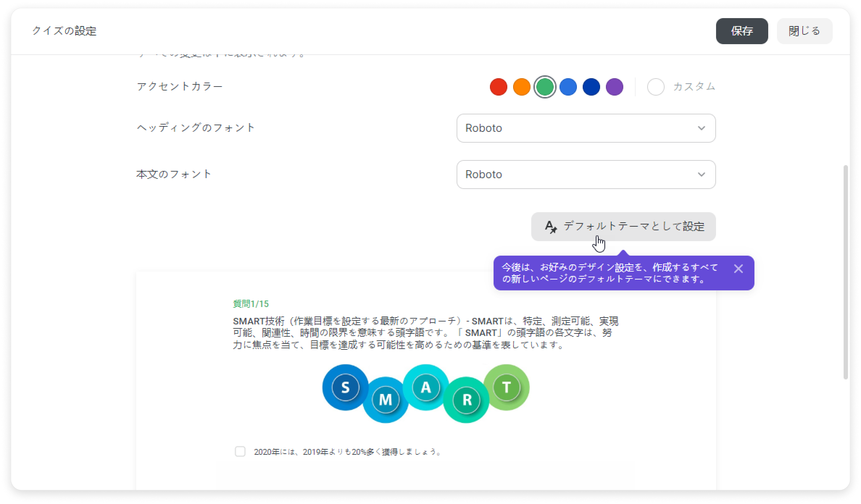Click the カスタム label text
The width and height of the screenshot is (861, 504).
tap(694, 87)
